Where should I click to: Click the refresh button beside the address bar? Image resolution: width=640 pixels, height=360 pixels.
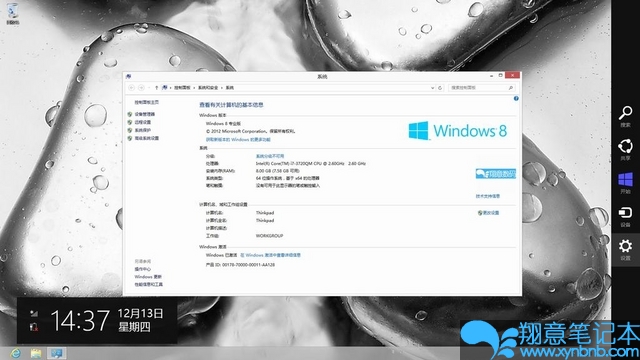coord(440,88)
